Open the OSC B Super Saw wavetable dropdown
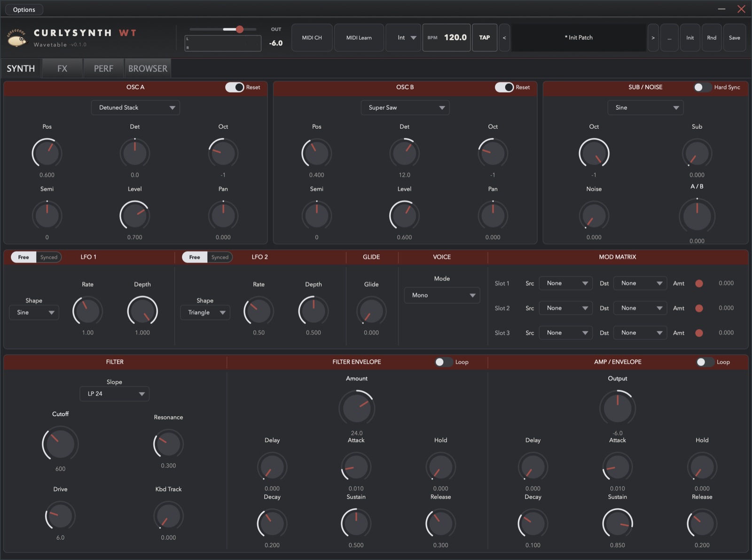 [x=405, y=108]
